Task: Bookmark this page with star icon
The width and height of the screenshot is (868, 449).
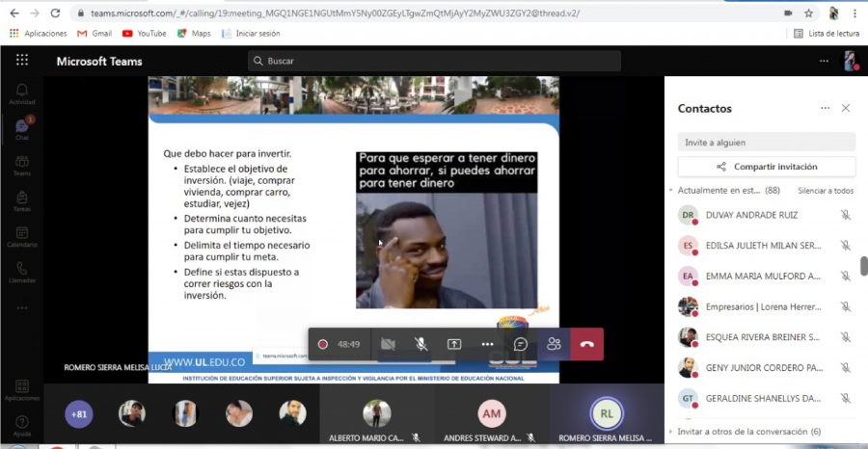Action: pyautogui.click(x=809, y=13)
